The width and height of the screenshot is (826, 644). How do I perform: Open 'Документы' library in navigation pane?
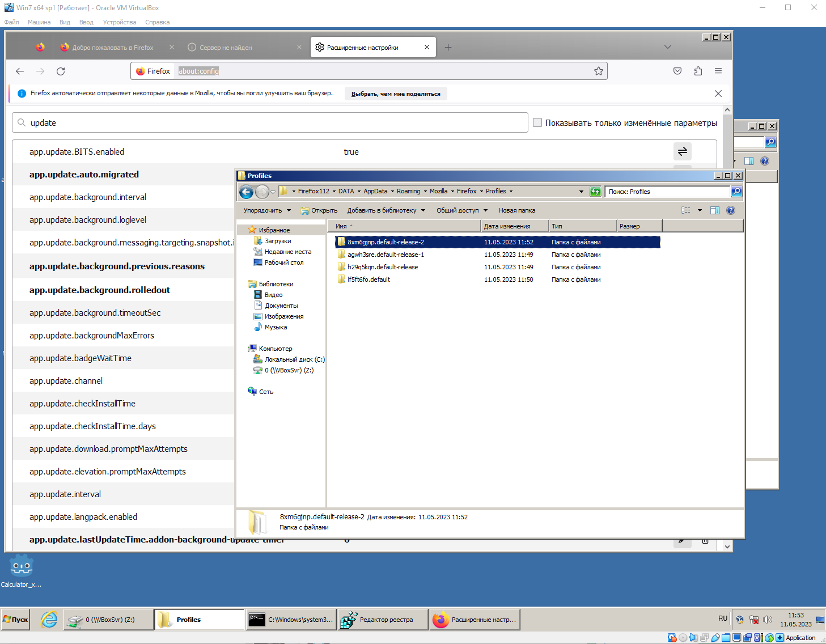[281, 306]
